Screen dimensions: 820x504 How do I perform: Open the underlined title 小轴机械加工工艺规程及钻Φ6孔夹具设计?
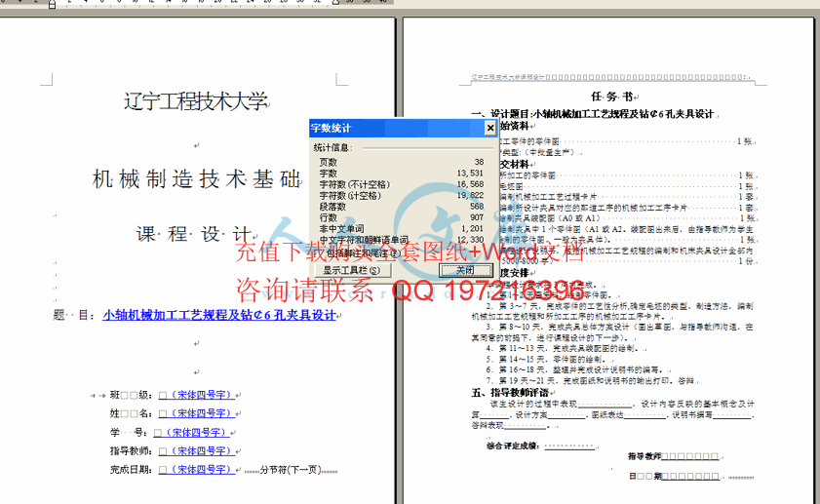click(x=219, y=315)
